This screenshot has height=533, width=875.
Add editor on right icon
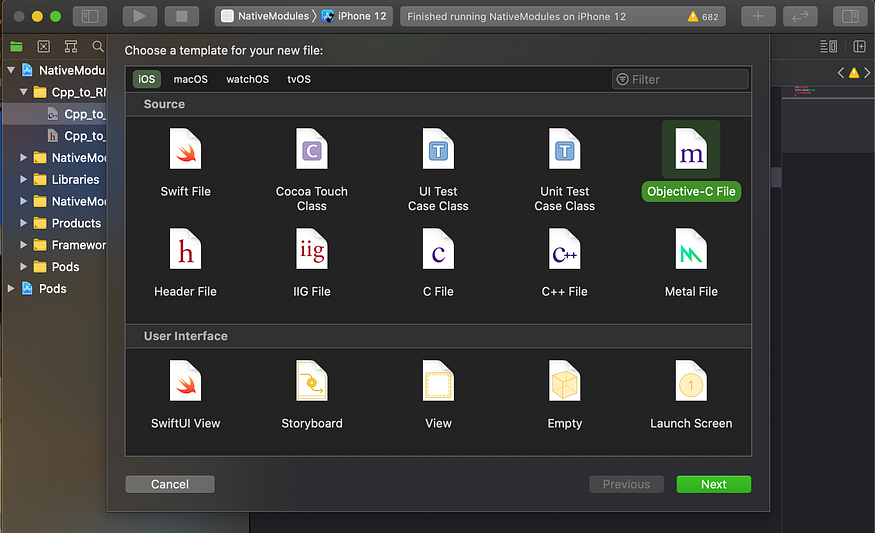(x=859, y=46)
